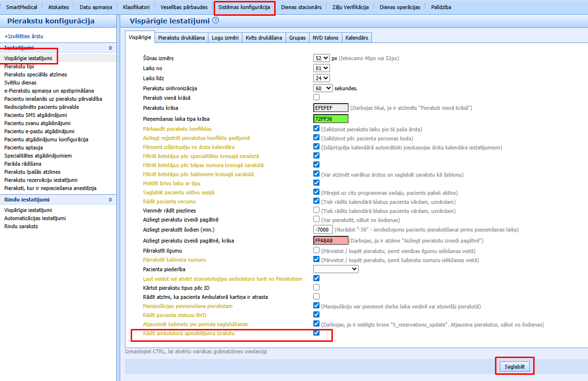Click the Saglabāt button
The width and height of the screenshot is (588, 381).
(x=515, y=366)
